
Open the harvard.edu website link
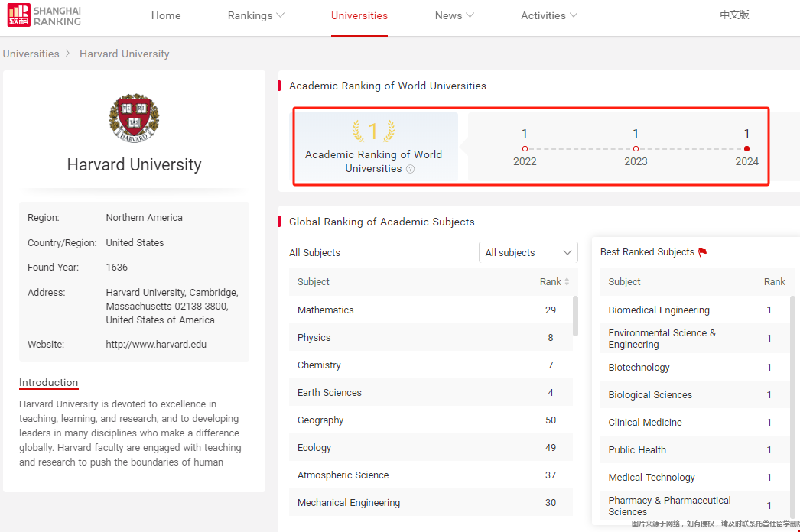click(156, 344)
